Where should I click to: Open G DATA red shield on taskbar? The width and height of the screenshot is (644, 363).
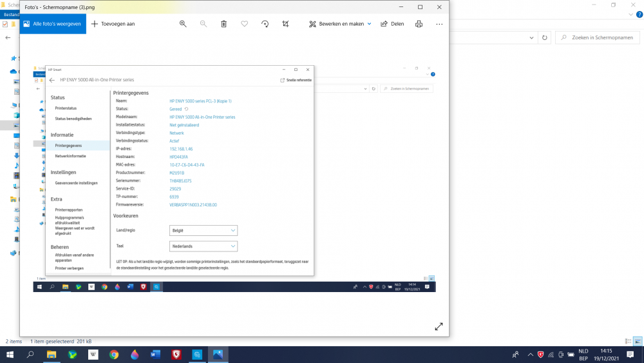pyautogui.click(x=176, y=355)
